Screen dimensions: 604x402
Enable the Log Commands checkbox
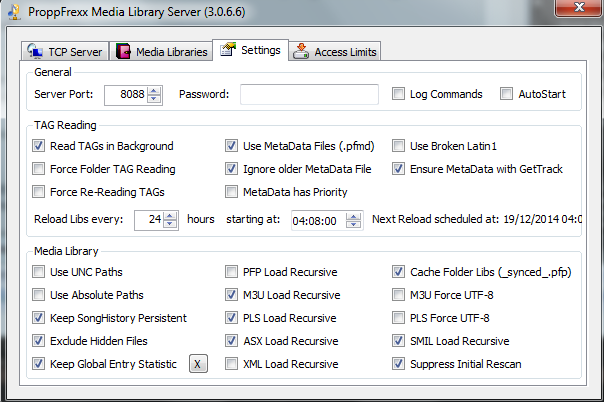400,95
